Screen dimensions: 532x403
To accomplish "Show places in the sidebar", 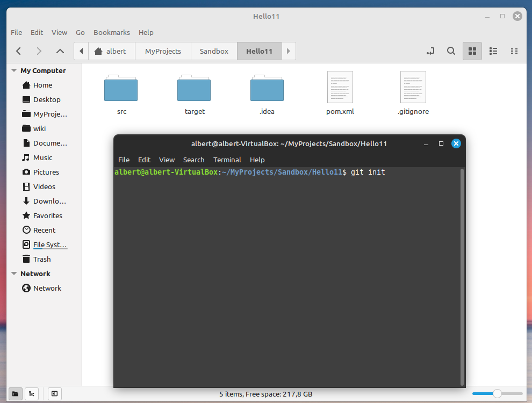I will [15, 394].
